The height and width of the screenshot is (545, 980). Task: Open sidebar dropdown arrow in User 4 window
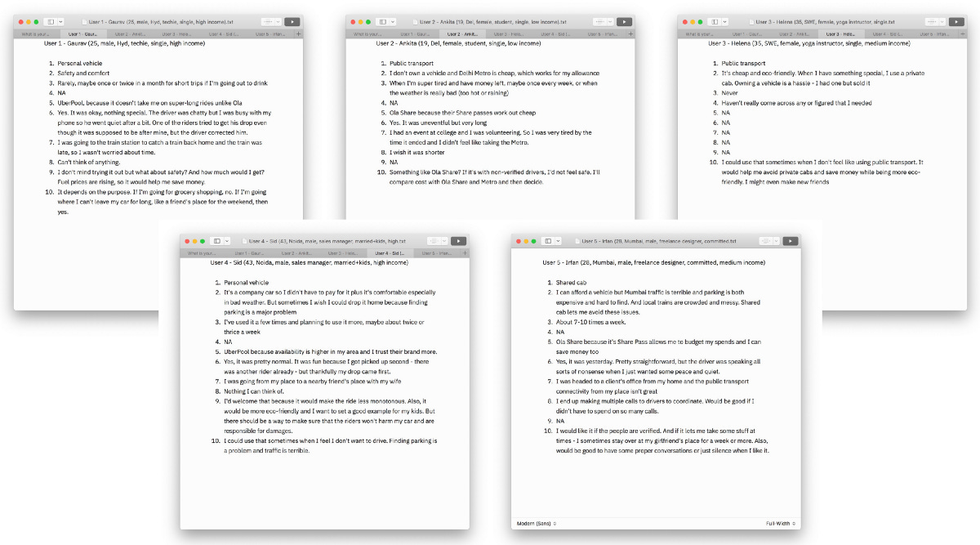click(225, 241)
